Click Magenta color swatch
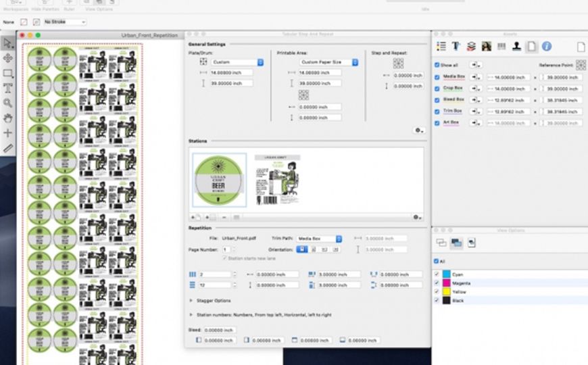Image resolution: width=588 pixels, height=365 pixels. 446,283
